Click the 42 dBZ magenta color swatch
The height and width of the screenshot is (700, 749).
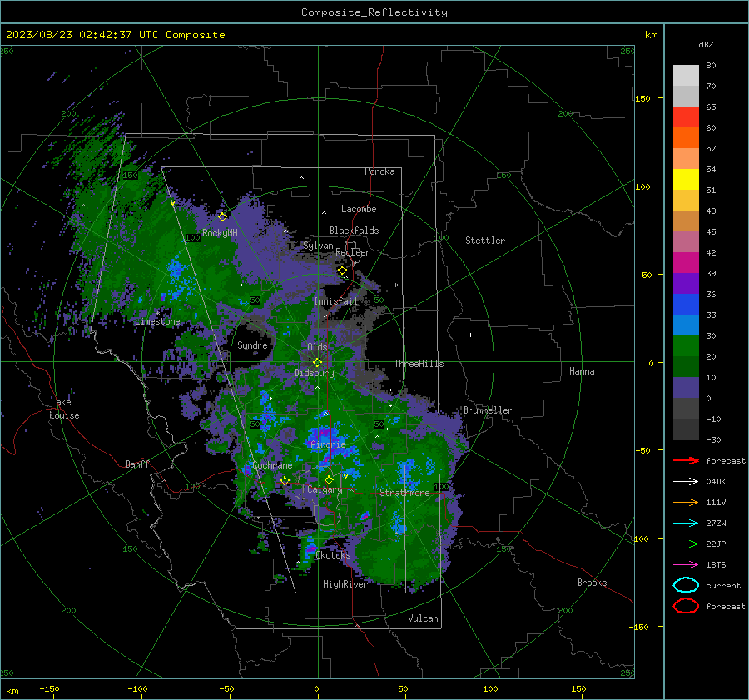point(686,263)
